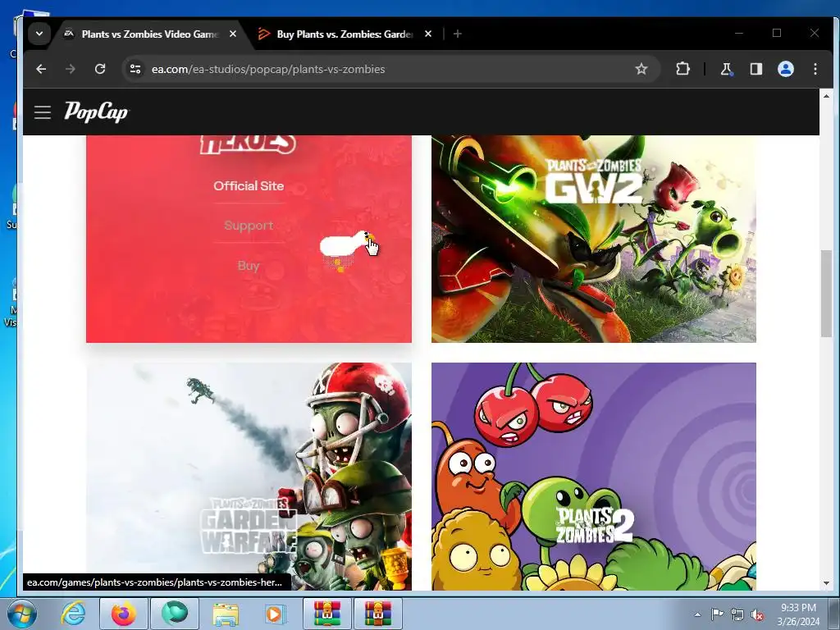Image resolution: width=840 pixels, height=630 pixels.
Task: Toggle the browser side panel icon
Action: click(756, 69)
